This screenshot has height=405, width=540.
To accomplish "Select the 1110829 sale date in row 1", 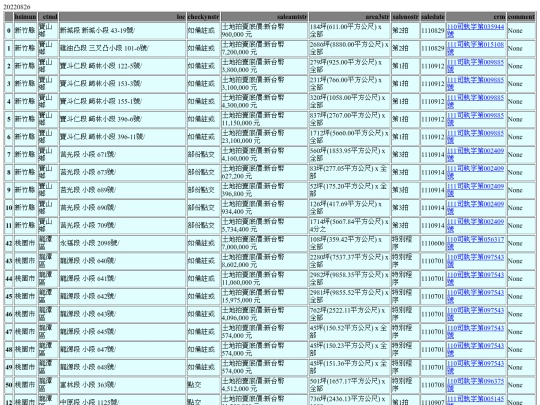I will click(433, 48).
